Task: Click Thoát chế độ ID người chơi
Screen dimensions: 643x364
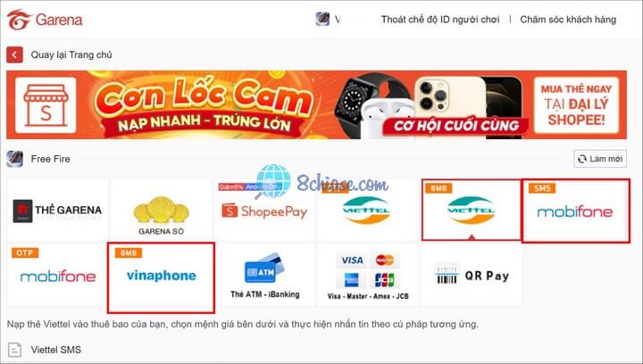Action: point(440,20)
